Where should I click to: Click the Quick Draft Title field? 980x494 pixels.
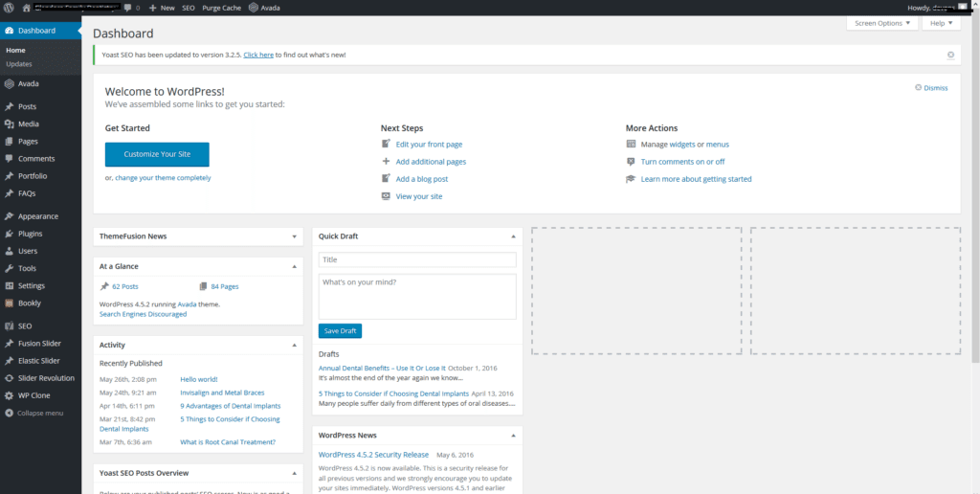click(x=417, y=259)
